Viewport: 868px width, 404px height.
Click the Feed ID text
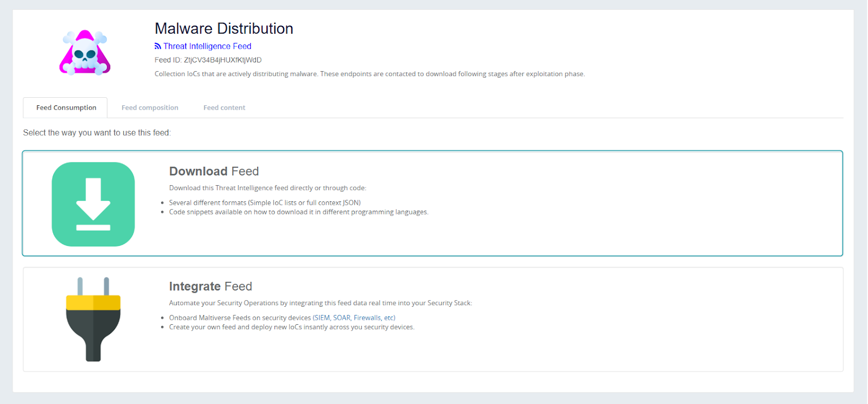click(208, 60)
